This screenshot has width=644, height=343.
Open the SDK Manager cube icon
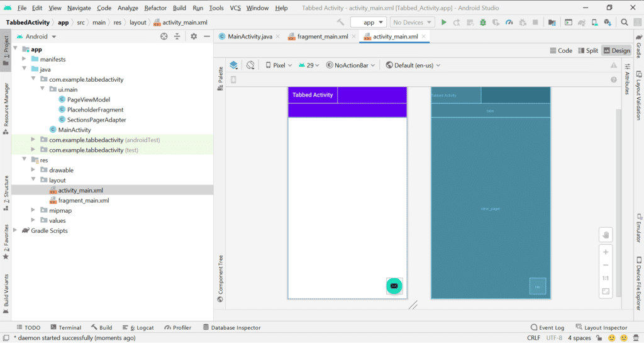pyautogui.click(x=608, y=22)
